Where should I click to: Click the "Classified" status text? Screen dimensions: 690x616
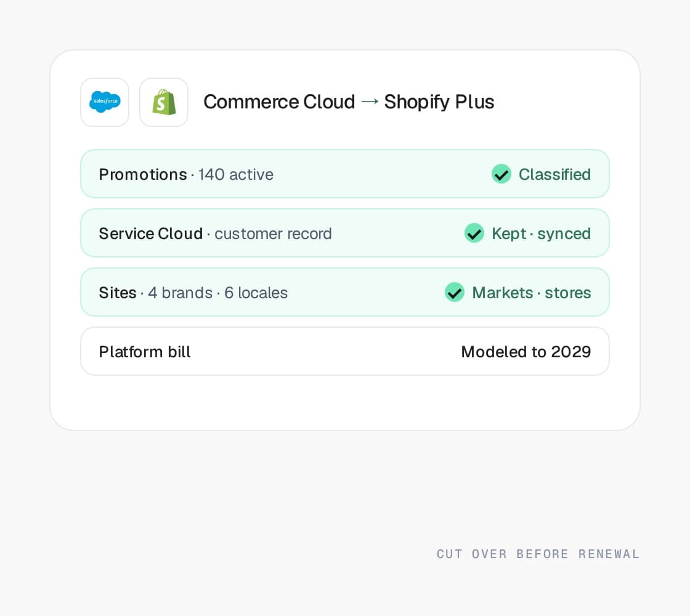(x=554, y=174)
